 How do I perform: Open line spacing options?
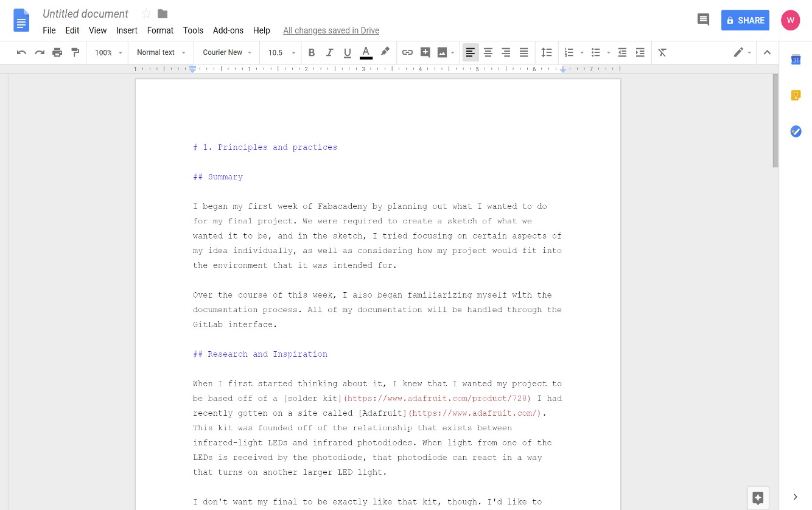[x=547, y=52]
